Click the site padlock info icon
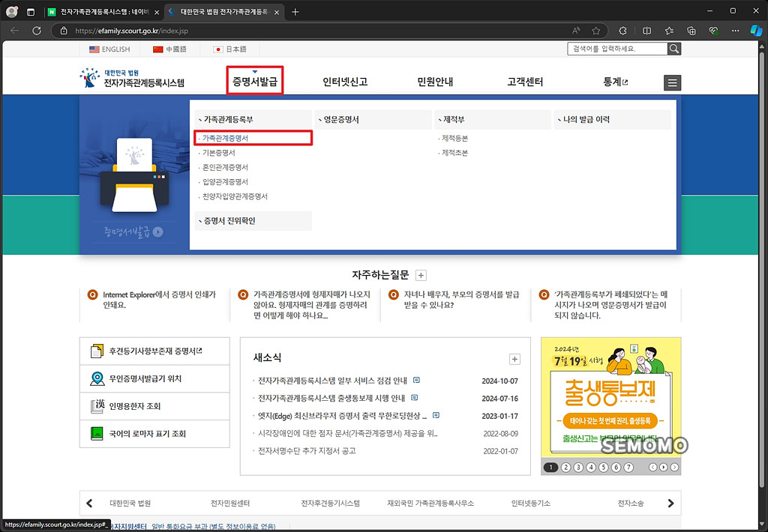The image size is (768, 532). [x=64, y=31]
